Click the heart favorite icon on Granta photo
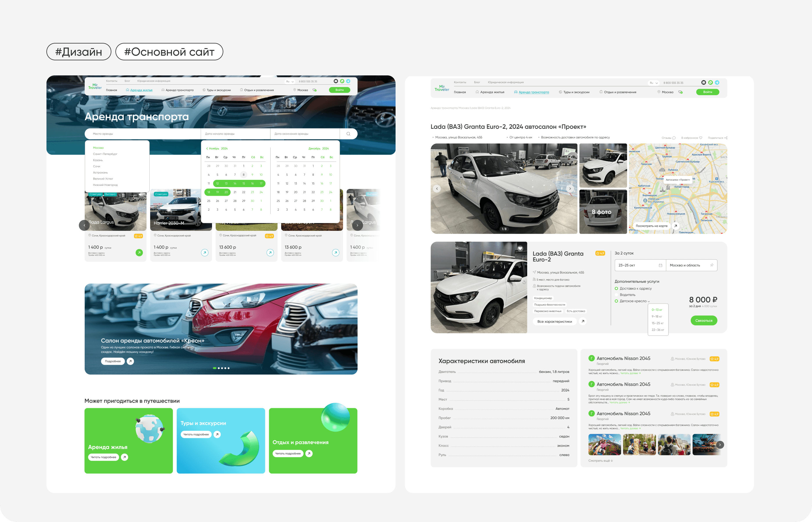Image resolution: width=812 pixels, height=522 pixels. tap(520, 249)
